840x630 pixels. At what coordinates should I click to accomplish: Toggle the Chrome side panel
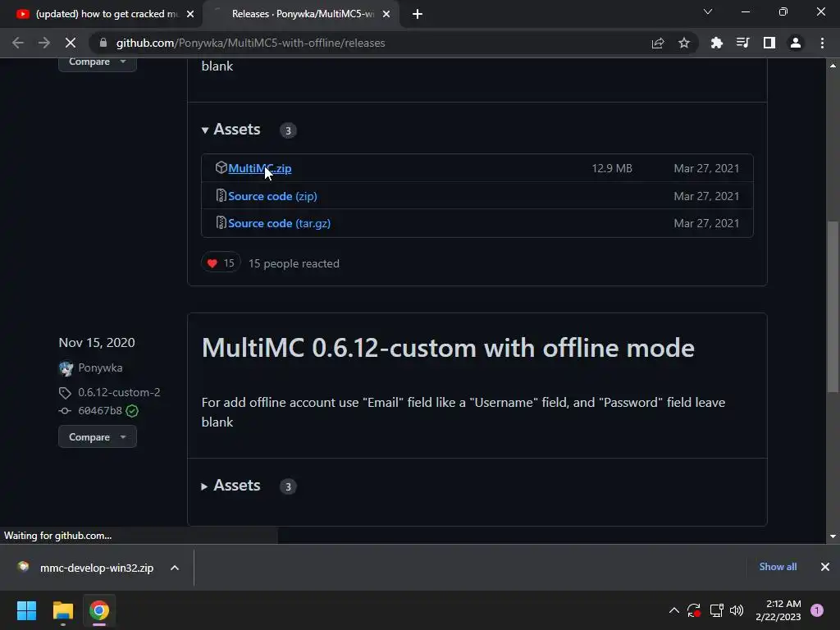(x=769, y=43)
